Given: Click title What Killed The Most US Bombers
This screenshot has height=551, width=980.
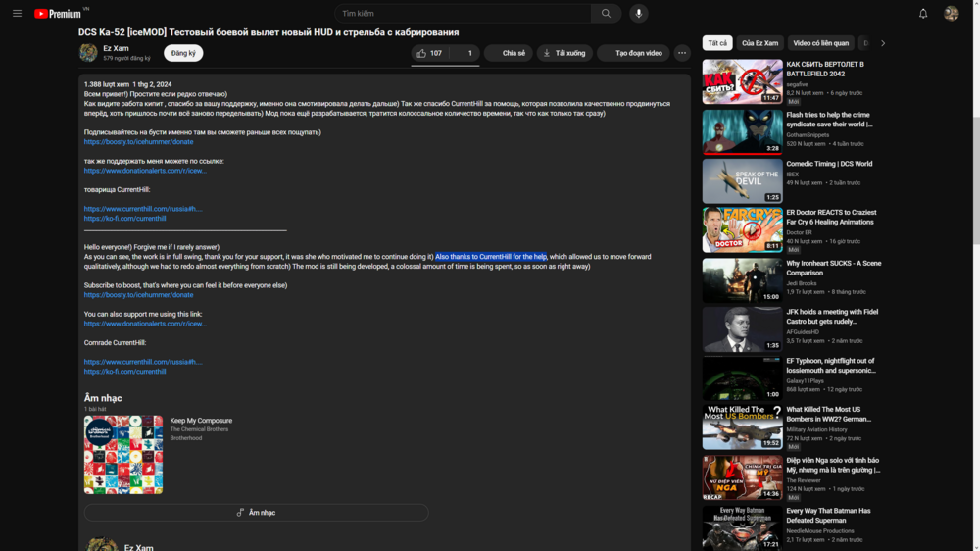Looking at the screenshot, I should click(x=828, y=414).
